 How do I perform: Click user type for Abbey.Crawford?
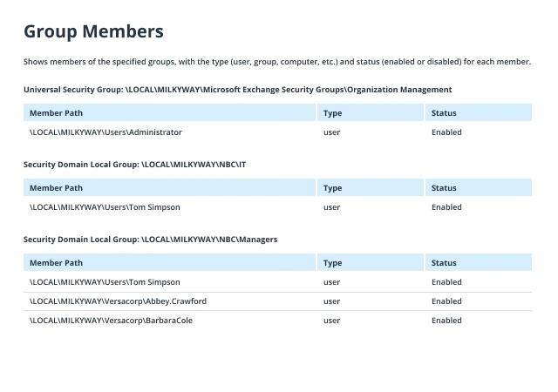(x=331, y=301)
